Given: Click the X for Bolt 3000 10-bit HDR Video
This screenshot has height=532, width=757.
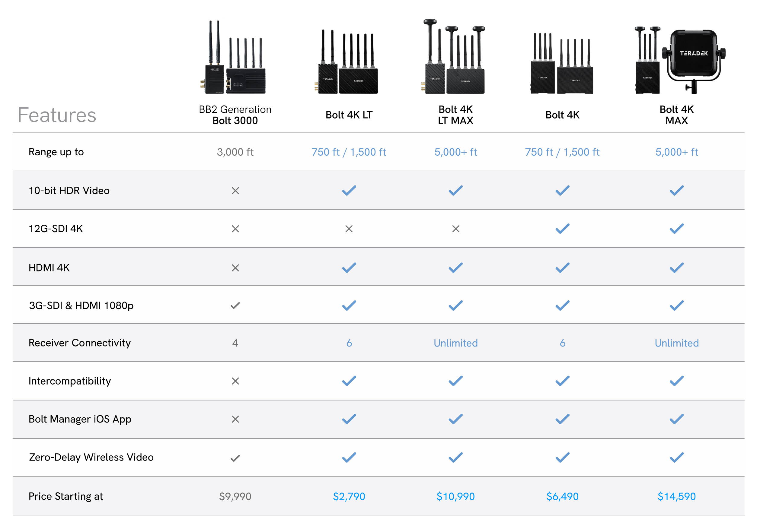Looking at the screenshot, I should [235, 191].
